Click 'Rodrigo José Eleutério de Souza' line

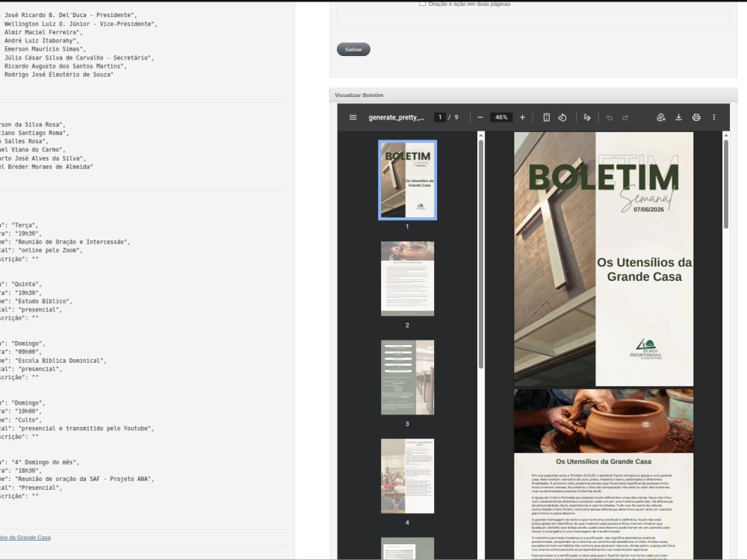58,75
